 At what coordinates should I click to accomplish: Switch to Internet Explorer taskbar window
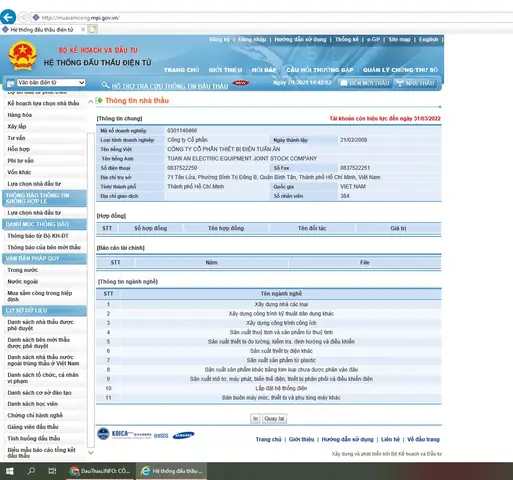(172, 471)
